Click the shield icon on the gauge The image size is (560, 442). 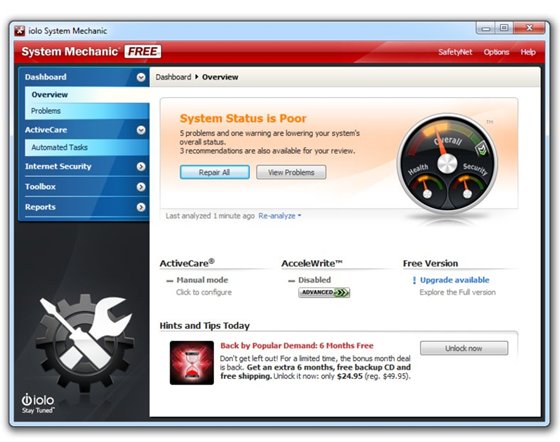(x=482, y=148)
